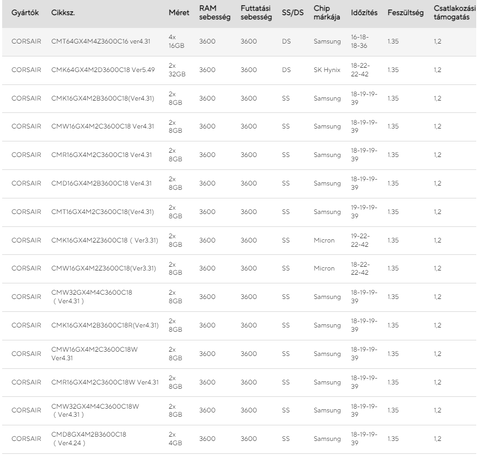Click 1.35 voltage in the CMK64GX4M2D3600C18 row
The width and height of the screenshot is (480, 456).
pos(393,70)
